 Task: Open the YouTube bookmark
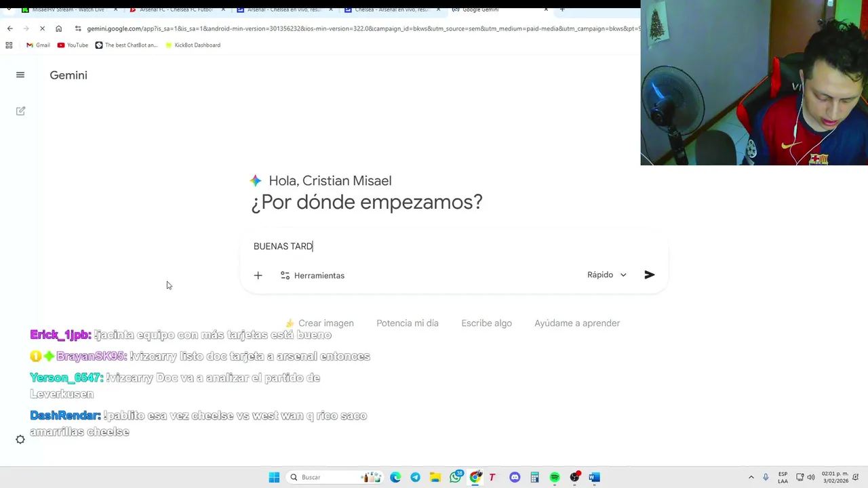coord(73,45)
